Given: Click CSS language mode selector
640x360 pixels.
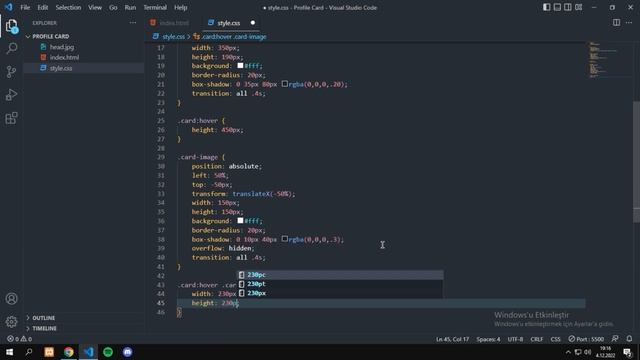Looking at the screenshot, I should pyautogui.click(x=556, y=339).
